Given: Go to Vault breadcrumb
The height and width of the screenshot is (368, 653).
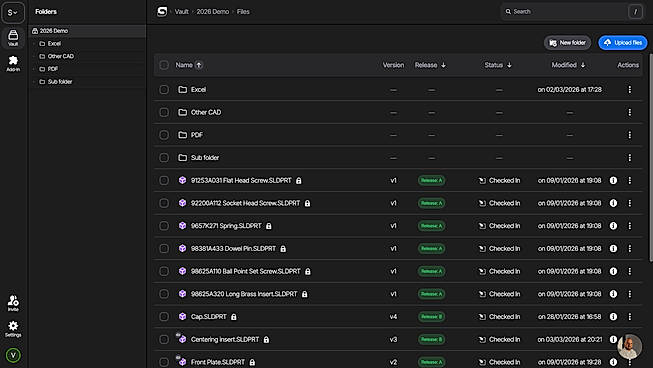Looking at the screenshot, I should click(x=182, y=12).
